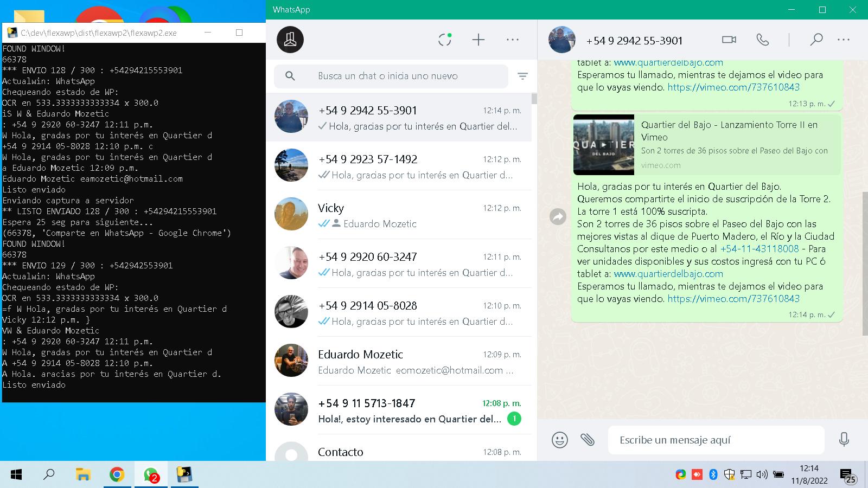Open the Vicky chat
The height and width of the screenshot is (488, 868).
[x=399, y=214]
